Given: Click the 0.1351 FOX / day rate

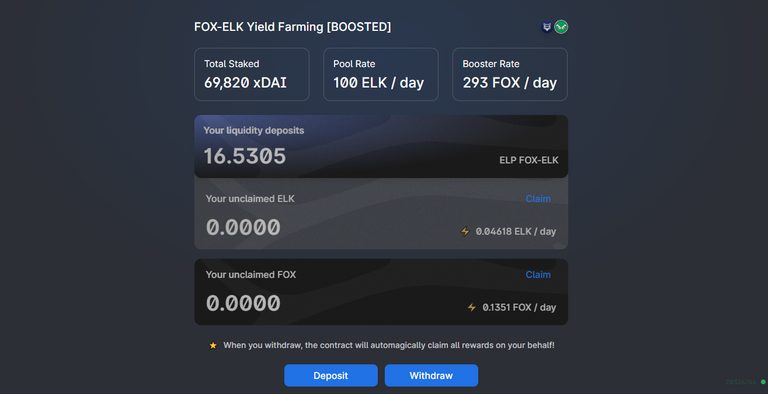Looking at the screenshot, I should pyautogui.click(x=519, y=307).
